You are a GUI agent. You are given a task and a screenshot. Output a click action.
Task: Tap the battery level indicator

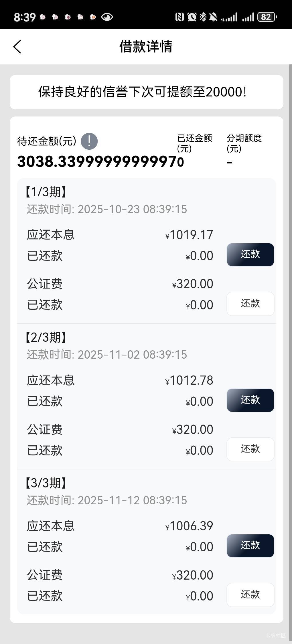pos(267,17)
